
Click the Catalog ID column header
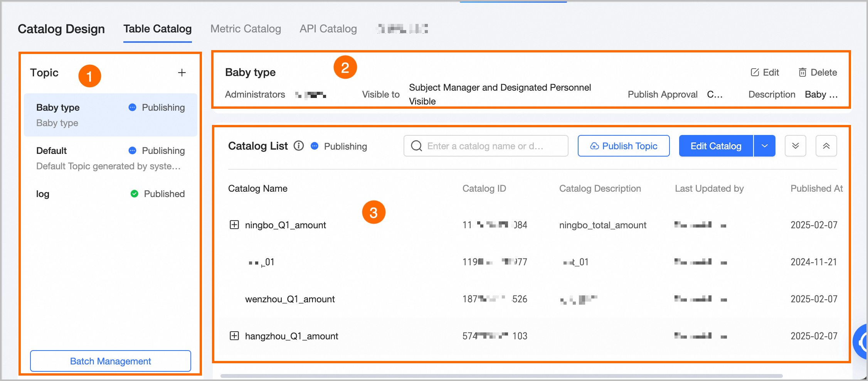pos(484,189)
